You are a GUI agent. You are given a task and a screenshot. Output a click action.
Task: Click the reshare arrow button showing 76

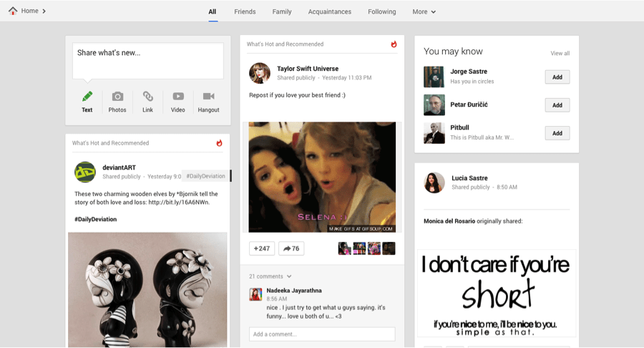tap(291, 248)
